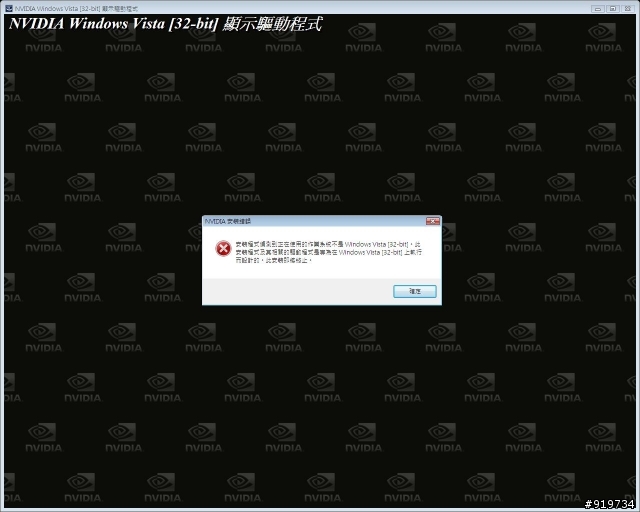Click the NVIDIA Windows Vista [32-bit] heading text
Image resolution: width=640 pixels, height=512 pixels.
[165, 24]
